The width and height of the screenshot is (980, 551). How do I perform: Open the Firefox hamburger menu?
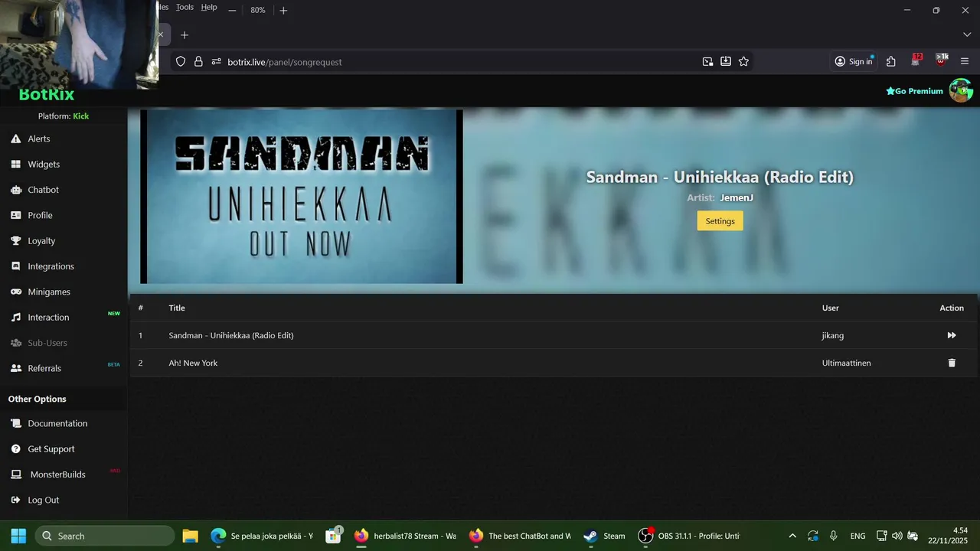click(x=965, y=62)
